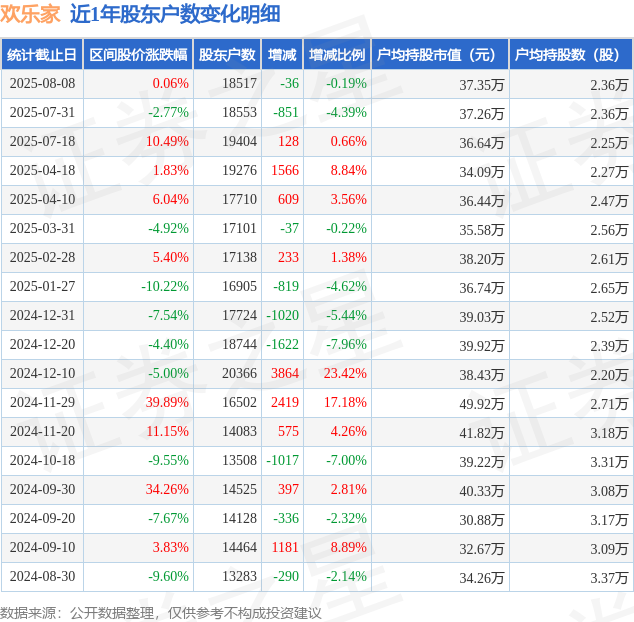
Task: Select the date cell 2024-11-29
Action: [42, 402]
